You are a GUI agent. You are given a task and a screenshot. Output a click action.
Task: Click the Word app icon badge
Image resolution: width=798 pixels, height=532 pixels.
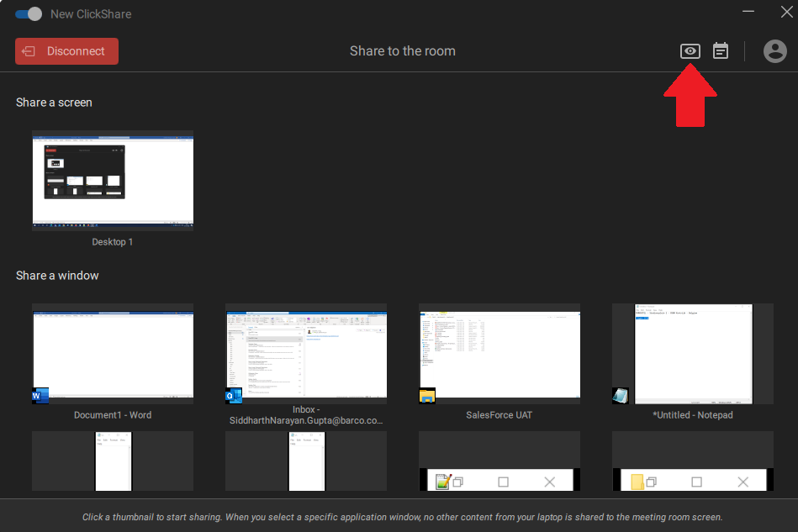click(40, 396)
